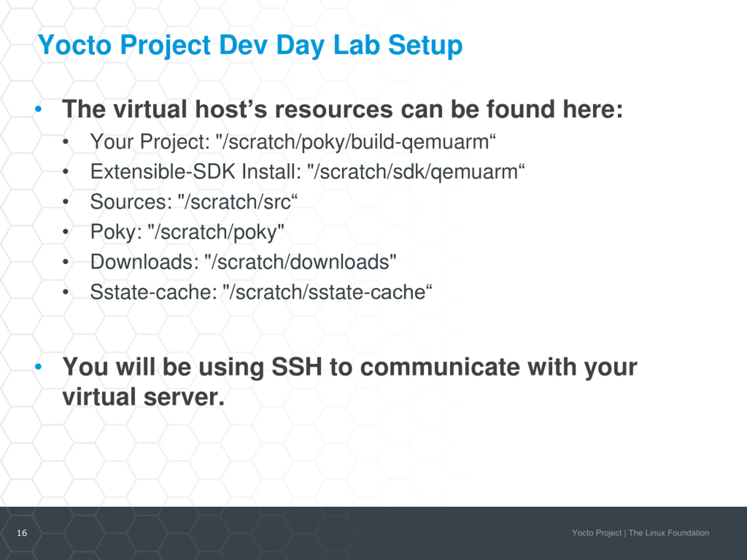Click the text 'You will be using SSH'
Screen dimensions: 747x560
point(193,367)
